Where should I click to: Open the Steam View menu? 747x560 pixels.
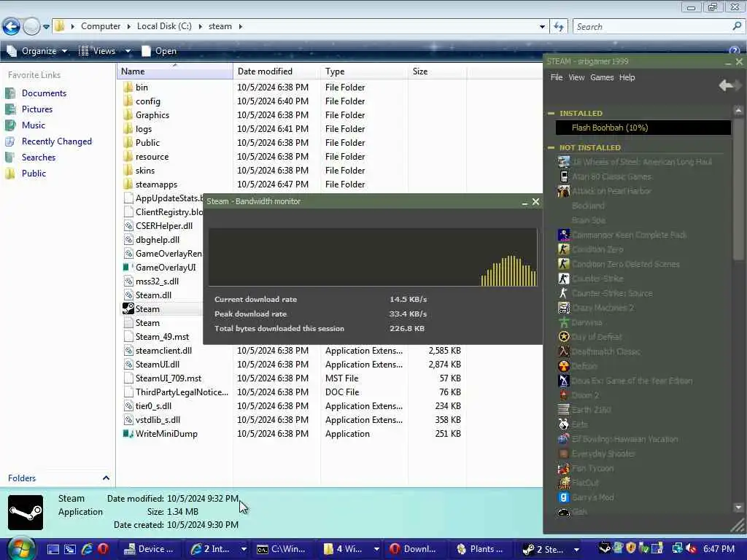tap(576, 77)
